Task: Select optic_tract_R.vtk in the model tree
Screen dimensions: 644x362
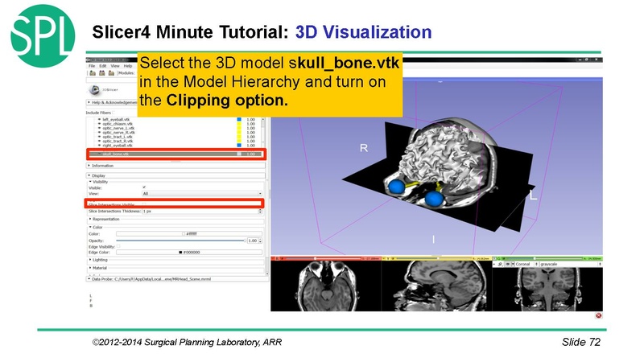Action: 118,141
